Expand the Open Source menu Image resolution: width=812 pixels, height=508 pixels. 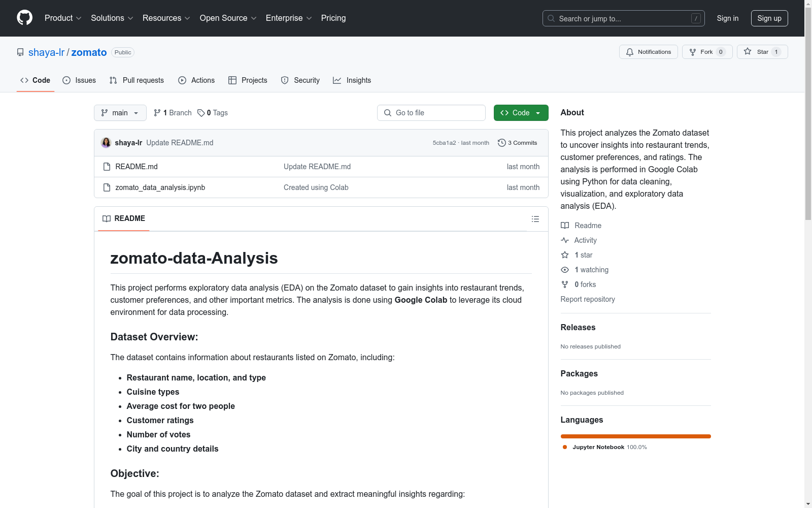pos(228,18)
